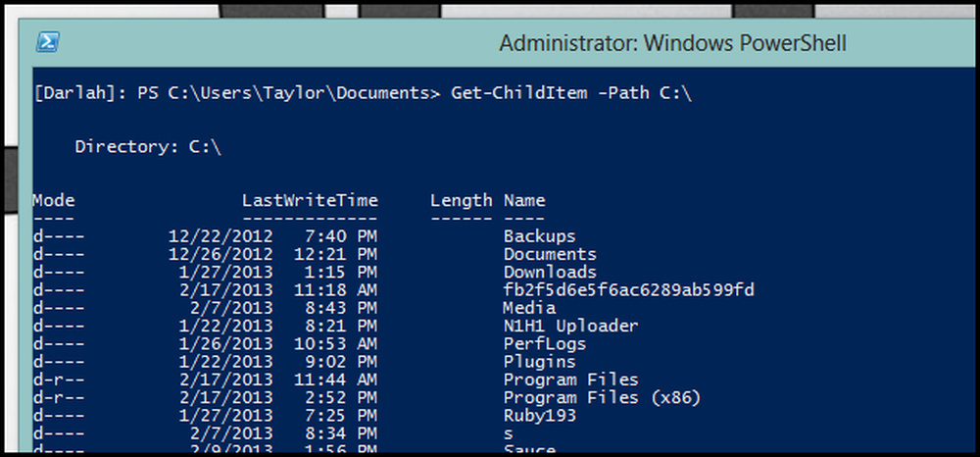Click the [Darlah]: PS prompt text

(x=98, y=94)
